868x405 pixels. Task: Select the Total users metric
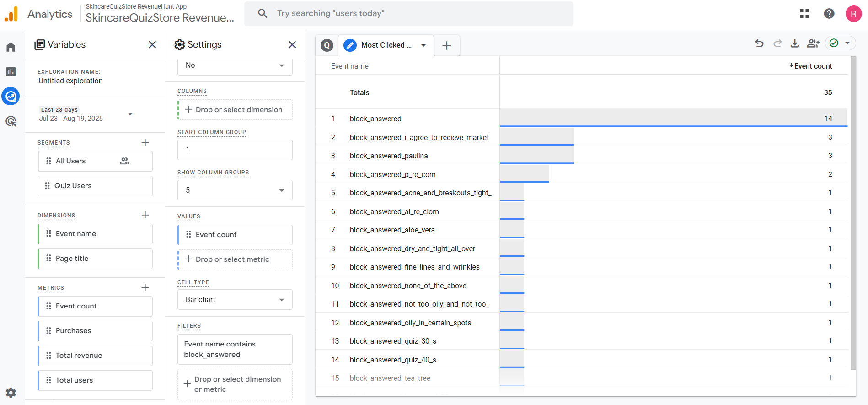click(95, 380)
